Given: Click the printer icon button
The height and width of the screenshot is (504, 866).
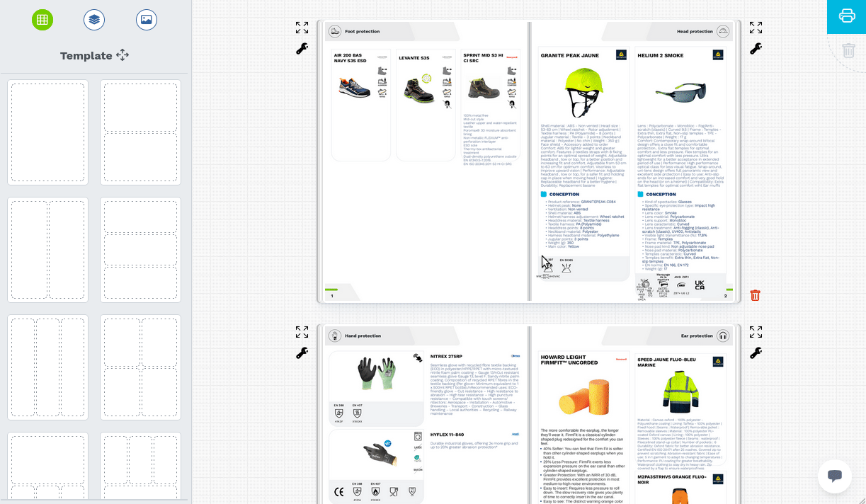Looking at the screenshot, I should 847,16.
